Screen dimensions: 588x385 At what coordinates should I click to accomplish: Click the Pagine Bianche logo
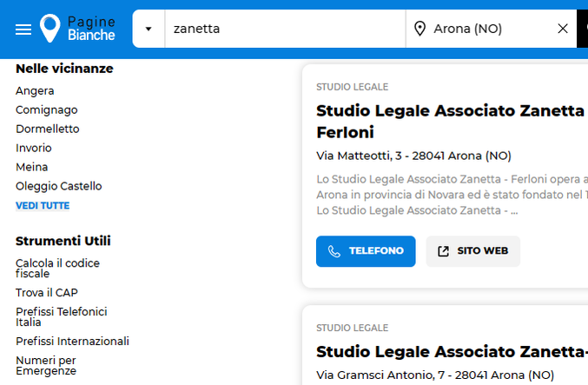point(77,29)
